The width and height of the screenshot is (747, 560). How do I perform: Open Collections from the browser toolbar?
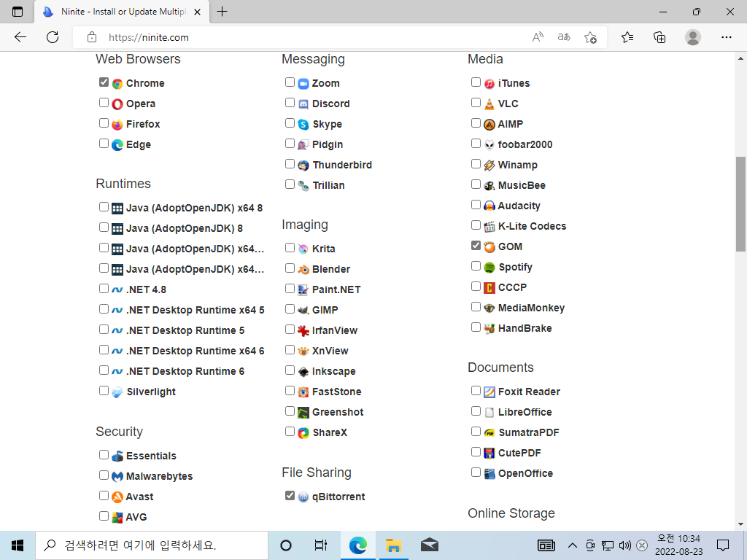tap(659, 37)
